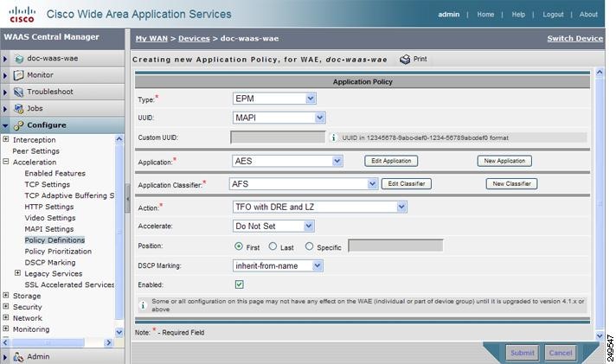
Task: Click the Logout link
Action: (x=553, y=15)
